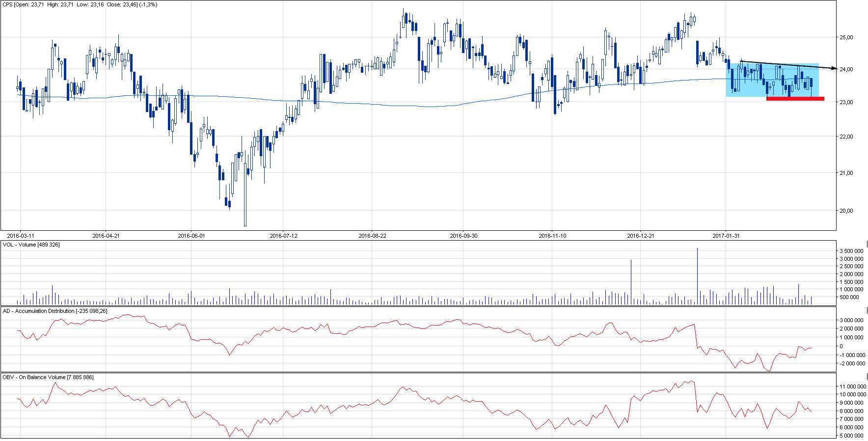868x441 pixels.
Task: Select the AD - Accumulation Distribution title
Action: pos(55,311)
